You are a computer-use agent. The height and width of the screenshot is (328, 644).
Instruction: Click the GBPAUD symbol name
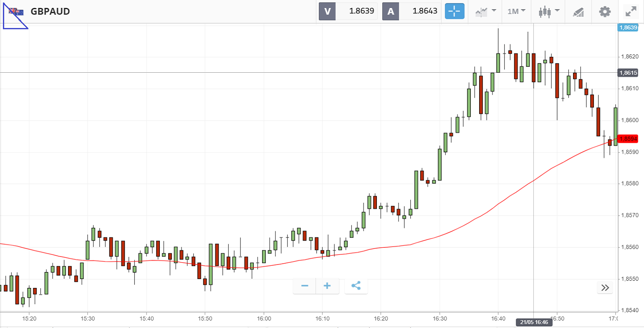[50, 11]
